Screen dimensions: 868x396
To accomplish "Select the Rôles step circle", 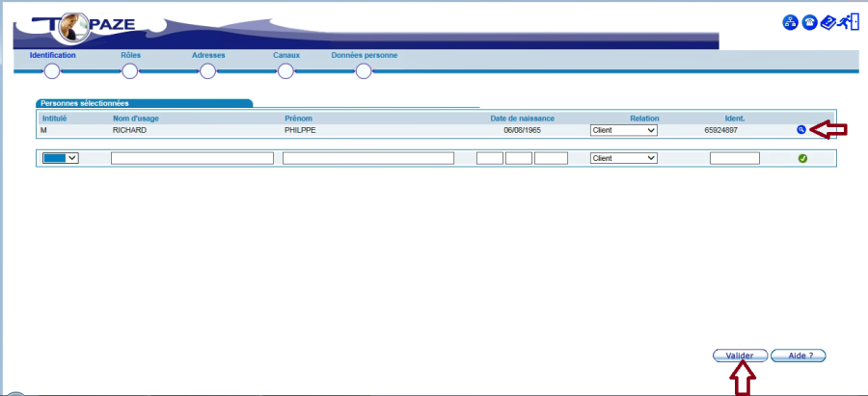I will 130,70.
